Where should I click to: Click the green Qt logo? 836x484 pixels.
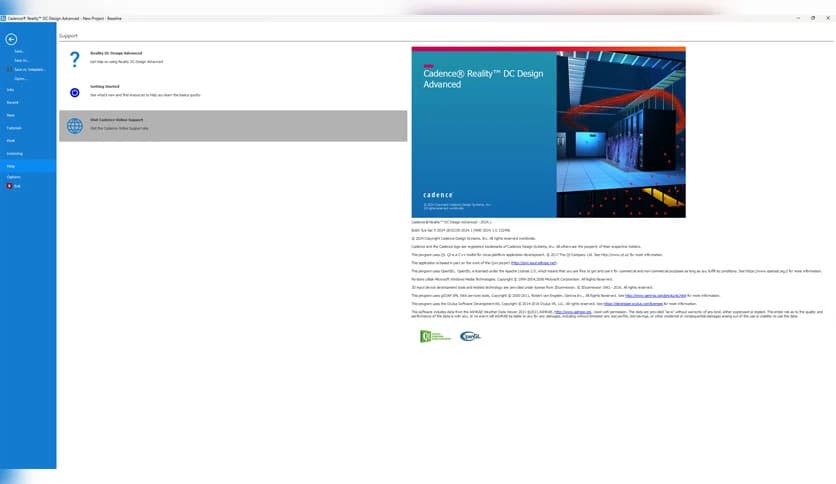click(435, 336)
